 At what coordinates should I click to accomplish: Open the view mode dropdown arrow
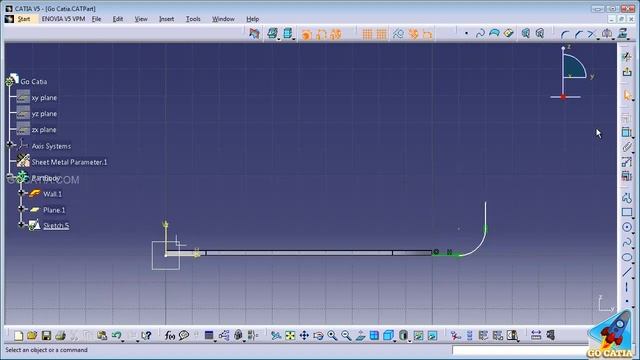pos(409,340)
